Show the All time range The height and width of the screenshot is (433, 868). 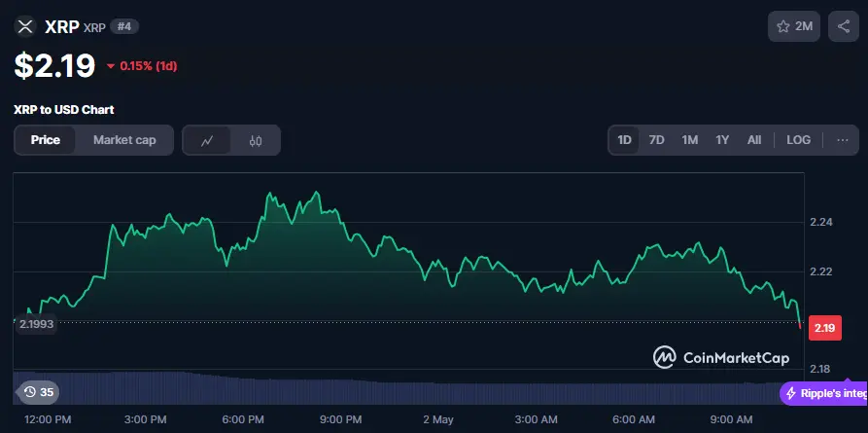click(x=754, y=140)
